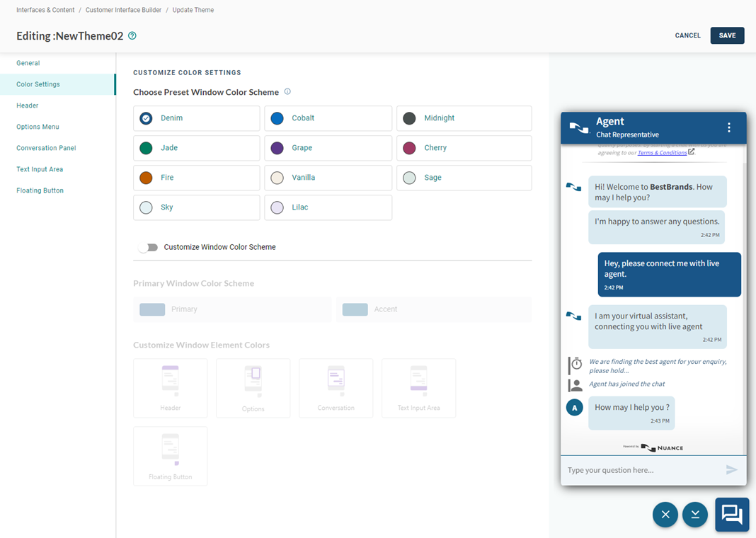Open the three-dot menu in chat header
This screenshot has height=538, width=756.
(728, 128)
